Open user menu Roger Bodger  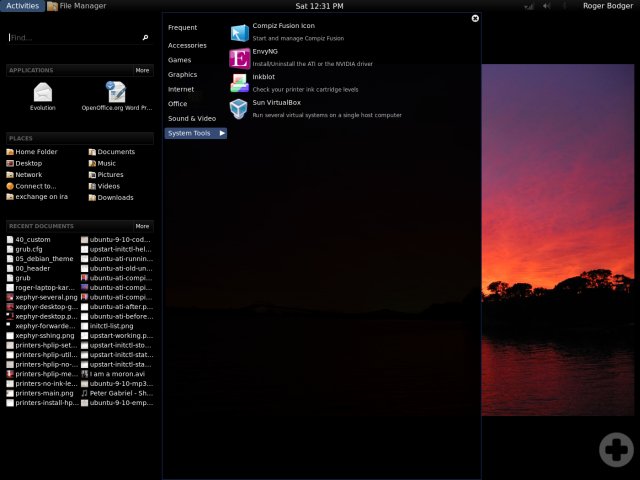point(608,6)
